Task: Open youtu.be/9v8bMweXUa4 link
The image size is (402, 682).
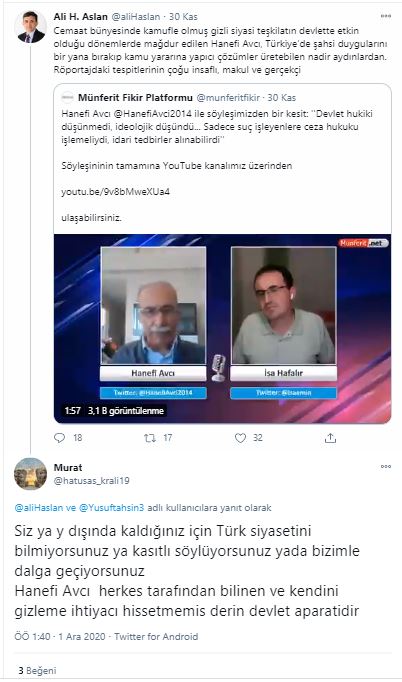Action: (x=115, y=191)
